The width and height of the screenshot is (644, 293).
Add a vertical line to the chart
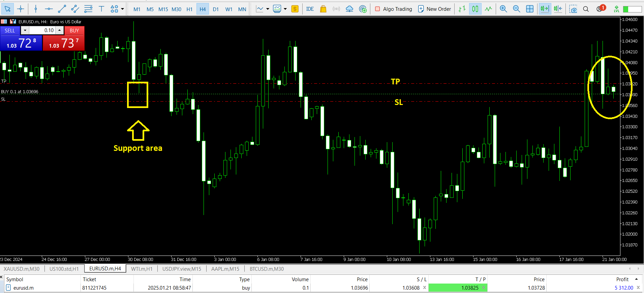coord(36,9)
